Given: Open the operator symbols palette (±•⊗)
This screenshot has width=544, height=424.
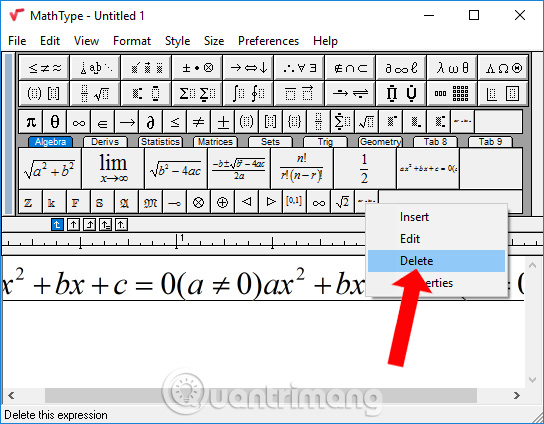Looking at the screenshot, I should (x=197, y=68).
